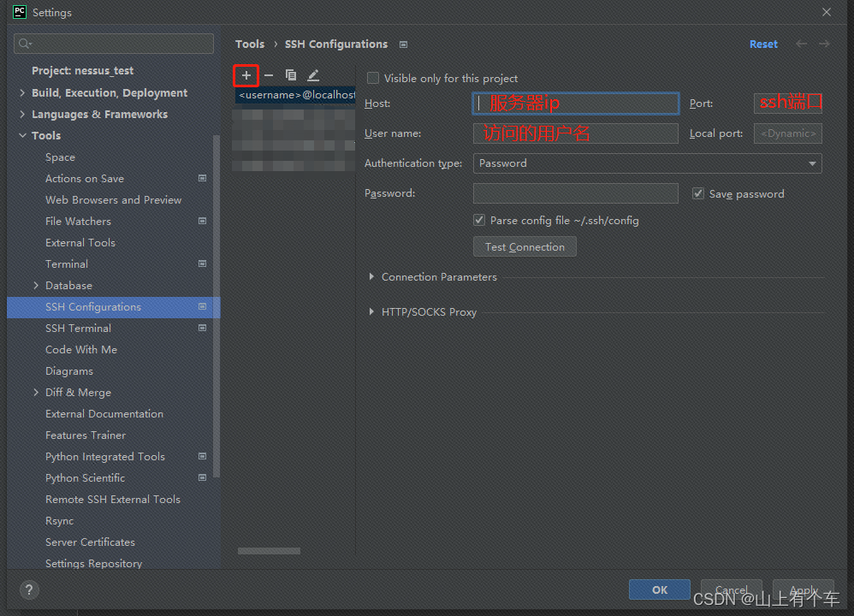Click the search magnifier icon in settings
The height and width of the screenshot is (616, 854).
click(x=25, y=44)
